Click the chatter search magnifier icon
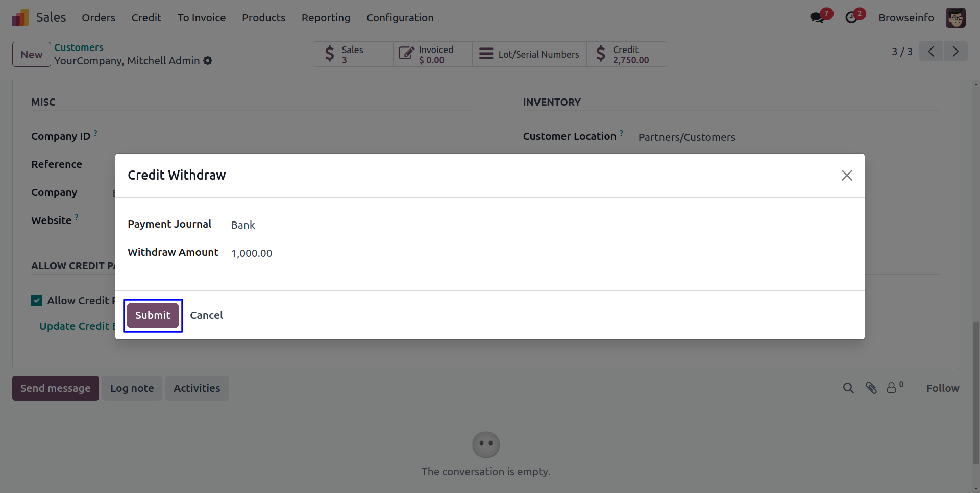This screenshot has height=493, width=980. pos(848,388)
